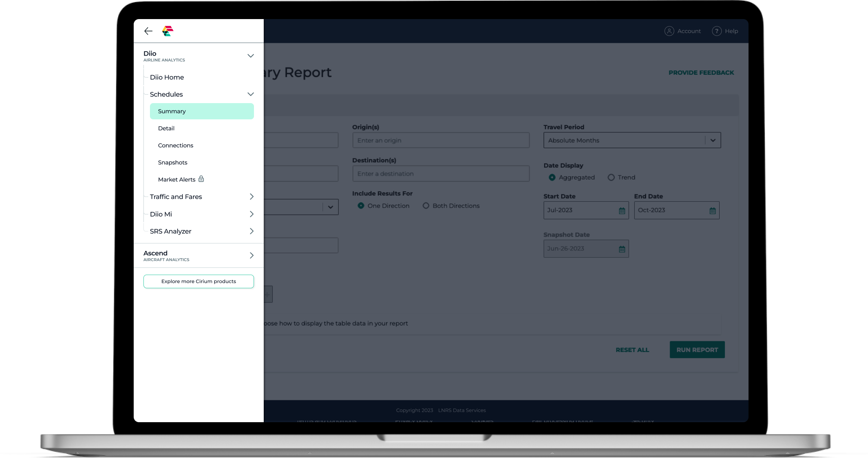Image resolution: width=868 pixels, height=464 pixels.
Task: Expand the Ascend Aircraft Analytics section
Action: click(x=251, y=255)
